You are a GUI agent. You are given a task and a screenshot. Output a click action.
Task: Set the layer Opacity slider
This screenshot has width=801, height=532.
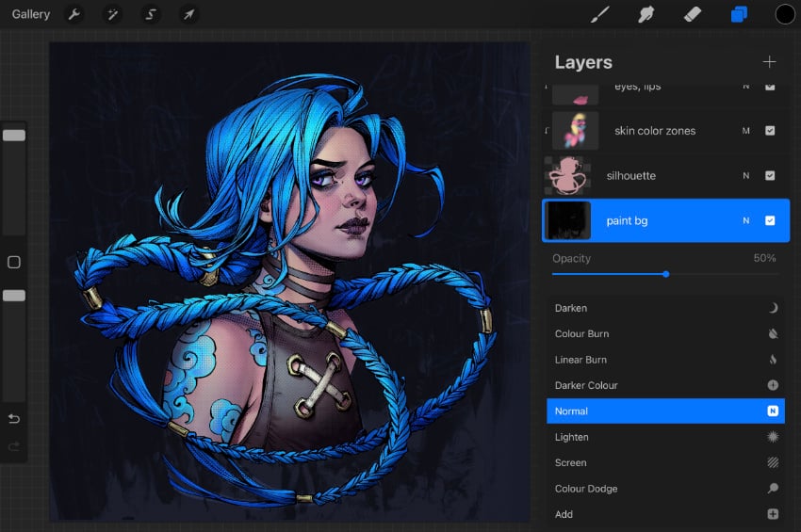(665, 274)
